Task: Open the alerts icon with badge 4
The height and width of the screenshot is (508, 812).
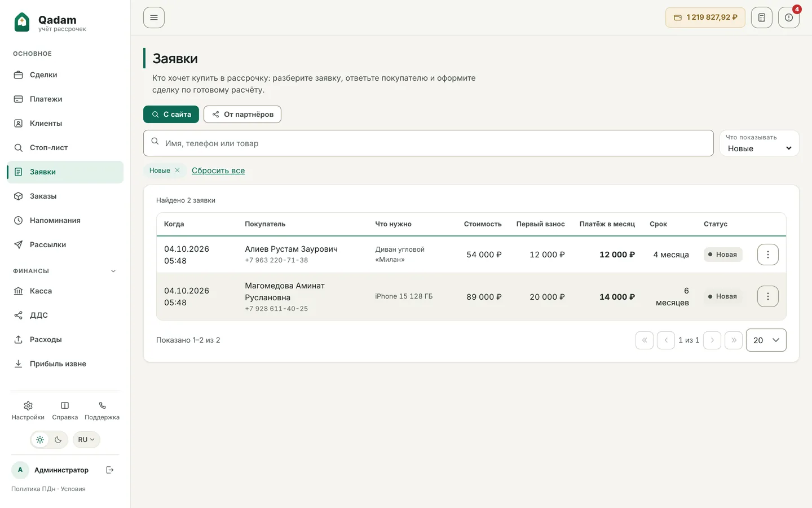Action: [x=788, y=17]
